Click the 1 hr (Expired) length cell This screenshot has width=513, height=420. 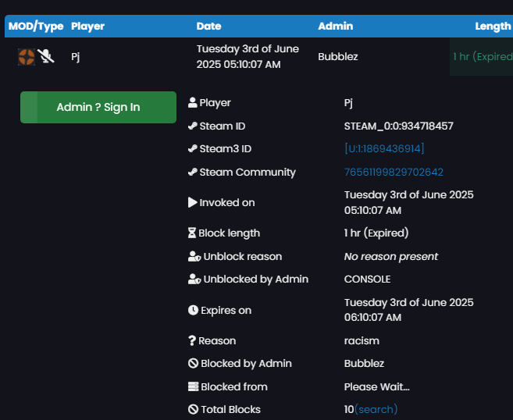(481, 56)
